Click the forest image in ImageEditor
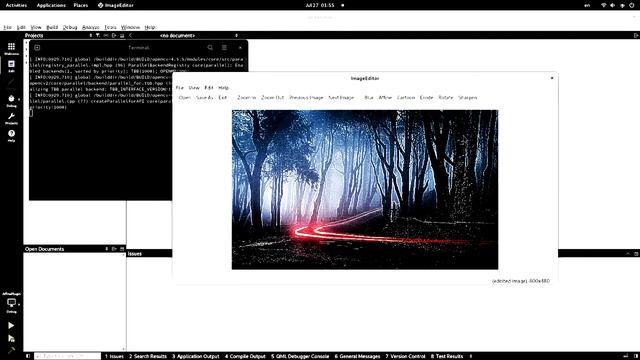 (x=365, y=189)
